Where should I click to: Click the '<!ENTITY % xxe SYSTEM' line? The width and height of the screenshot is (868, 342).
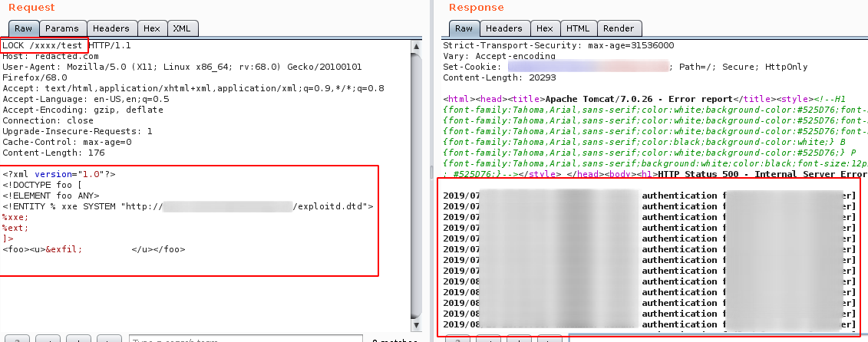188,206
